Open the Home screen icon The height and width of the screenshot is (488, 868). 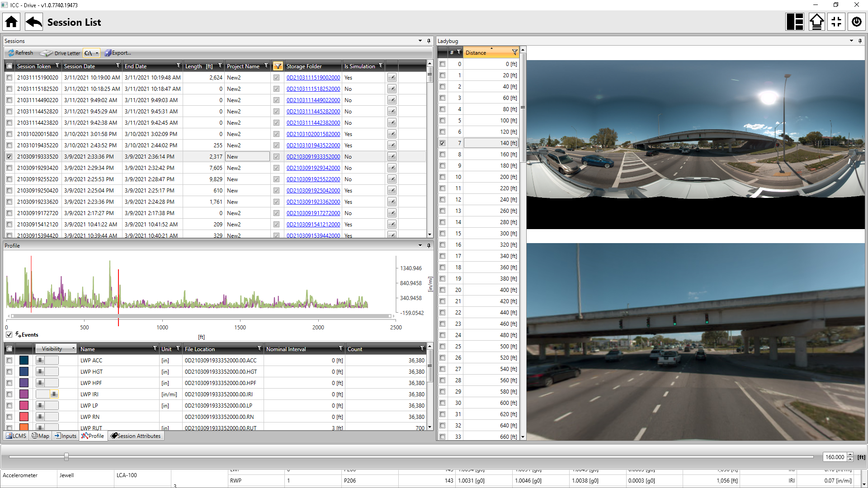(x=10, y=21)
